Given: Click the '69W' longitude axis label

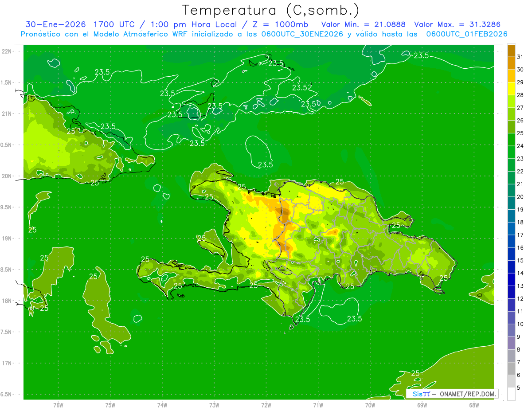Looking at the screenshot, I should (422, 405).
